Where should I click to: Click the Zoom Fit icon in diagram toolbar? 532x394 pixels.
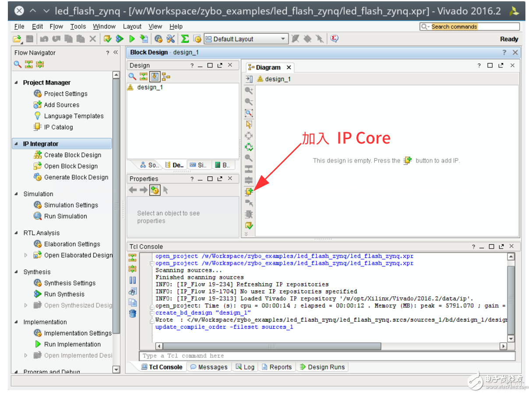click(249, 113)
